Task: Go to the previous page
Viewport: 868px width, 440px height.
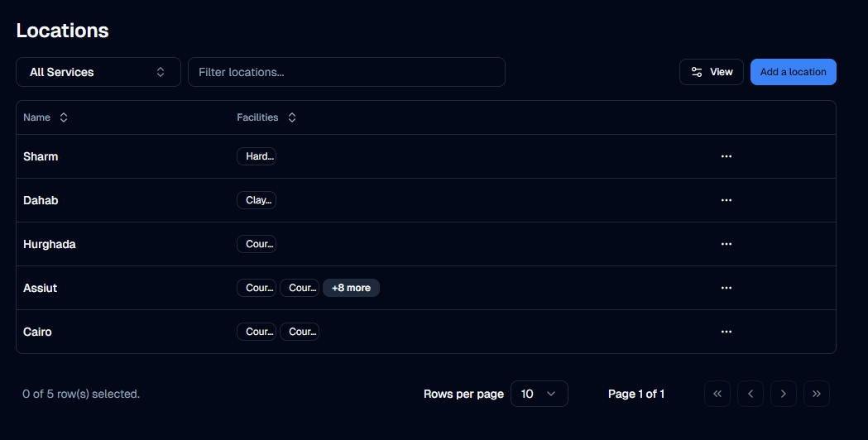Action: point(751,394)
